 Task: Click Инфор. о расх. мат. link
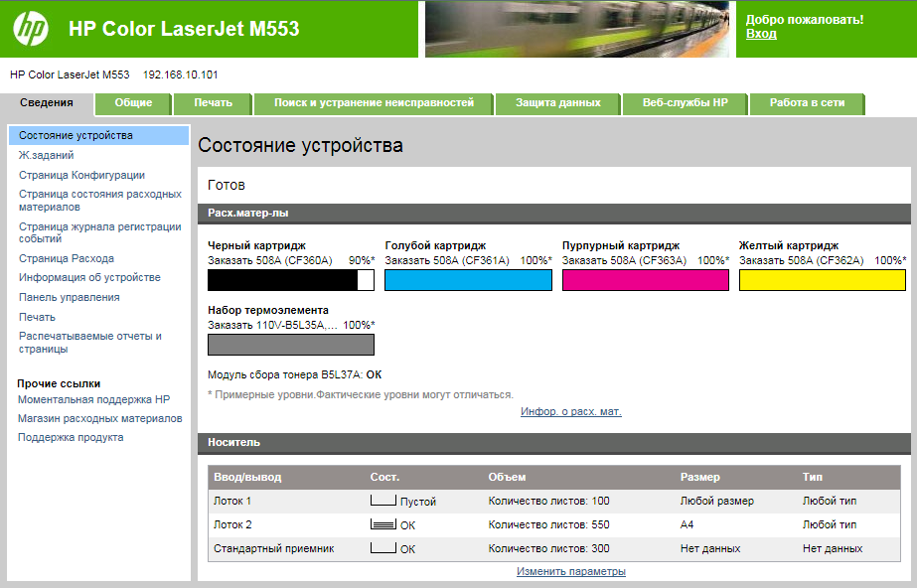(571, 411)
